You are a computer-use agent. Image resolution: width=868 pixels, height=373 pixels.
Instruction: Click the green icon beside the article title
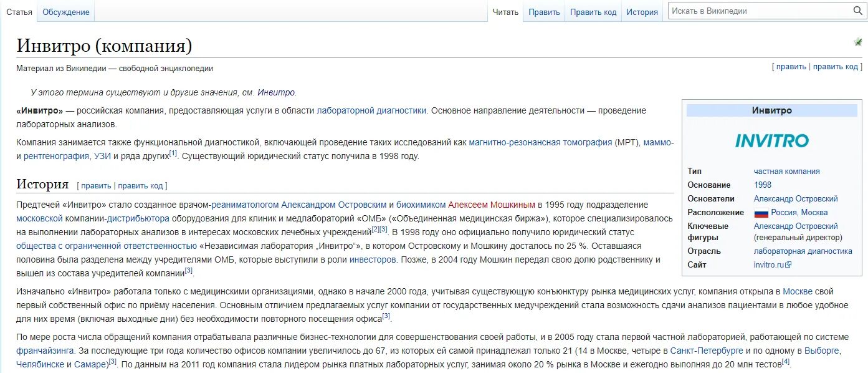pos(857,42)
